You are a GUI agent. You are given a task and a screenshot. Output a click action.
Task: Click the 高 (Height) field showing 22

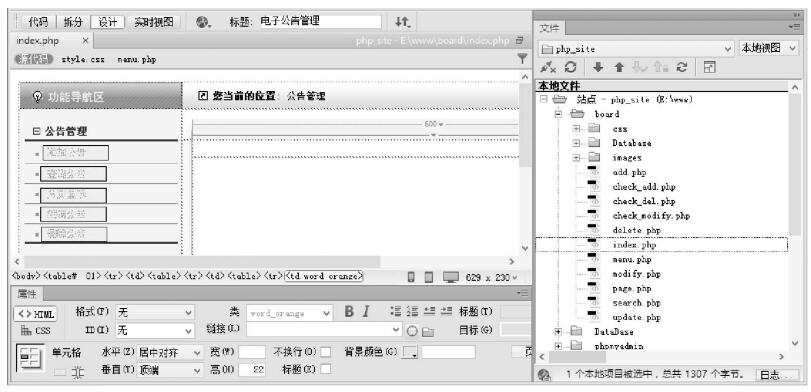pyautogui.click(x=251, y=370)
